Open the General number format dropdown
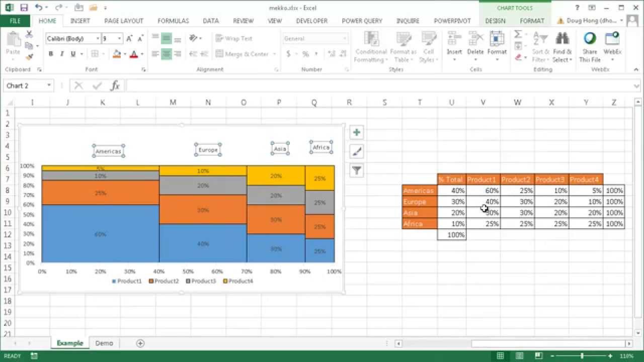This screenshot has width=644, height=362. pos(345,39)
